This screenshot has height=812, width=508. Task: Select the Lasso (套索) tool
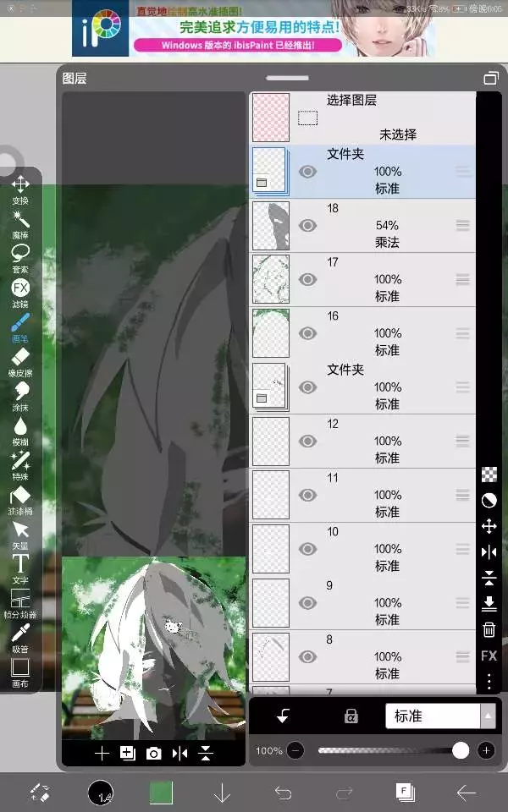pos(20,259)
